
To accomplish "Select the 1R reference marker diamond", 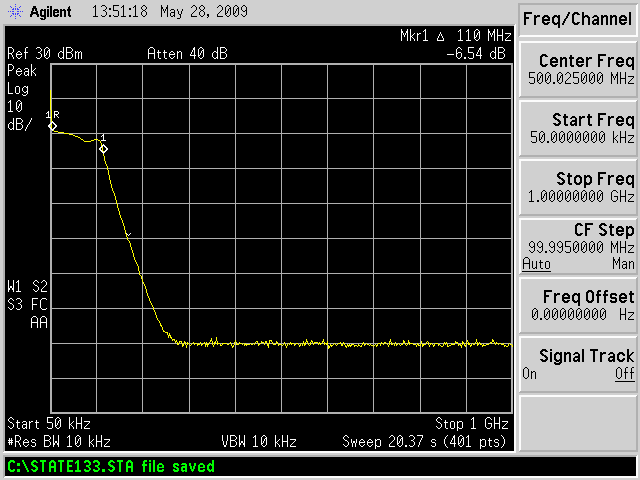I will pos(52,126).
